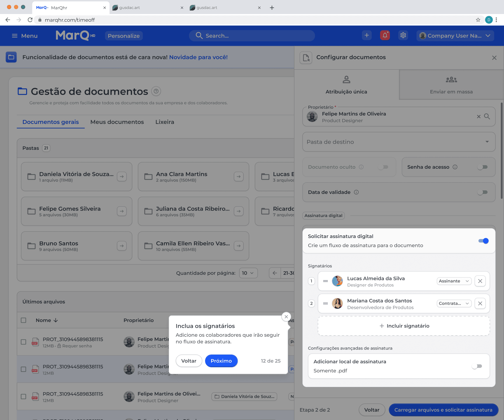This screenshot has width=504, height=420.
Task: Disable Solicitar assinatura digital toggle
Action: click(x=483, y=241)
